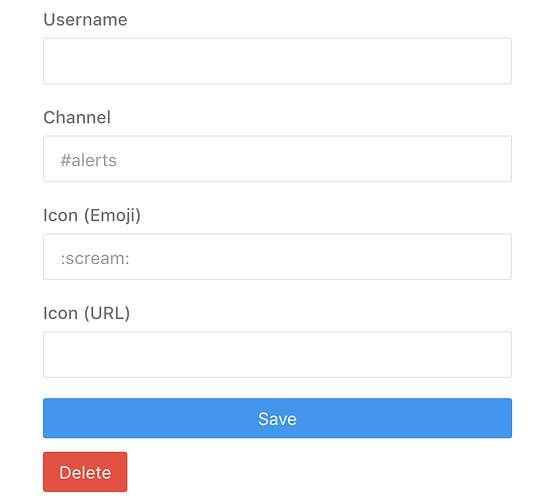Place cursor in empty Username box

tap(277, 61)
